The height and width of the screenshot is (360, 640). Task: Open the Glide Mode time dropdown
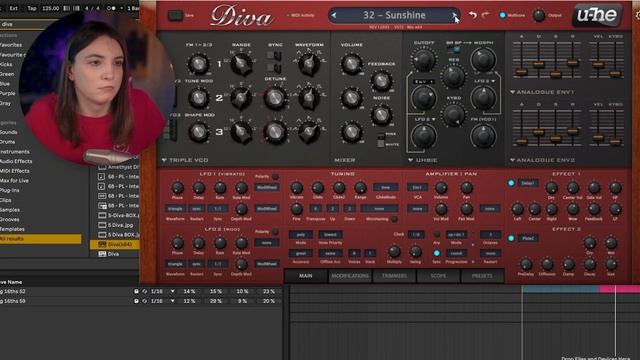(x=385, y=187)
